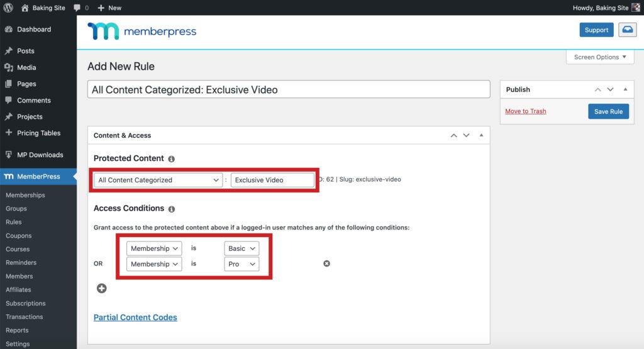Open second row Membership type dropdown

154,264
